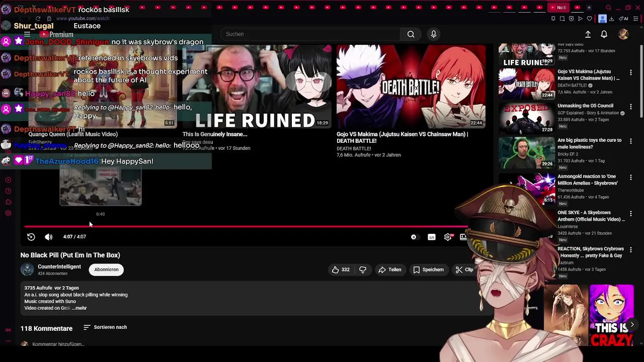Click the page scrollbar at right edge
Image resolution: width=644 pixels, height=362 pixels.
tap(641, 80)
